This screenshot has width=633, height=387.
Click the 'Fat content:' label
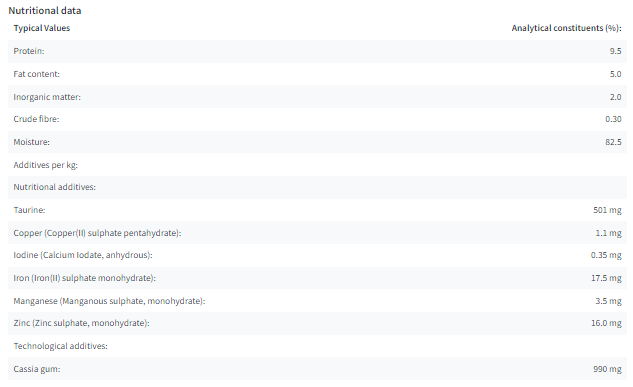(x=36, y=74)
